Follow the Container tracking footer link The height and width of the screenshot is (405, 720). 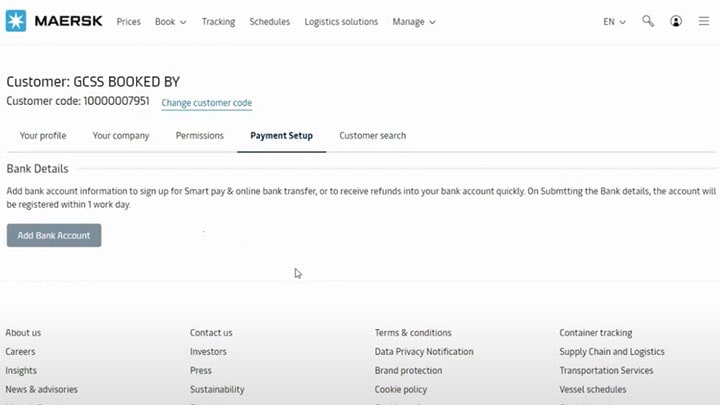point(595,333)
